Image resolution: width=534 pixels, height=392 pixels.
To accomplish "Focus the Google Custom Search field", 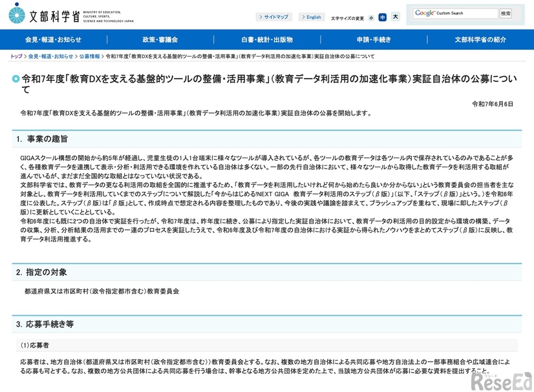I will click(x=455, y=14).
